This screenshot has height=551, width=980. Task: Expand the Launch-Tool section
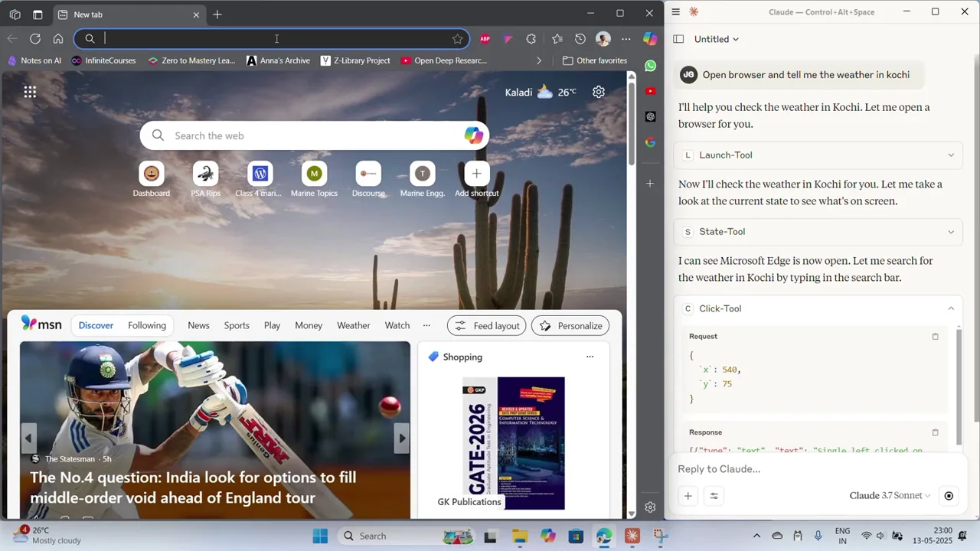pyautogui.click(x=818, y=155)
